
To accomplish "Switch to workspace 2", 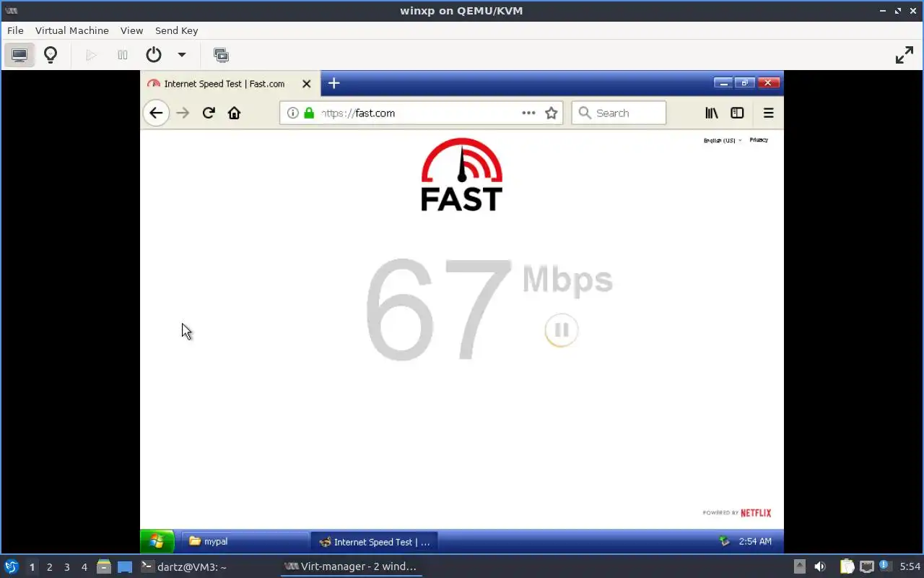I will 49,567.
